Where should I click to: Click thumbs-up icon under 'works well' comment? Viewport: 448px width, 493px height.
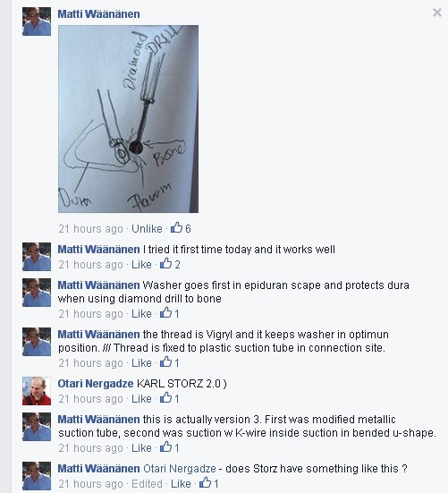(166, 263)
